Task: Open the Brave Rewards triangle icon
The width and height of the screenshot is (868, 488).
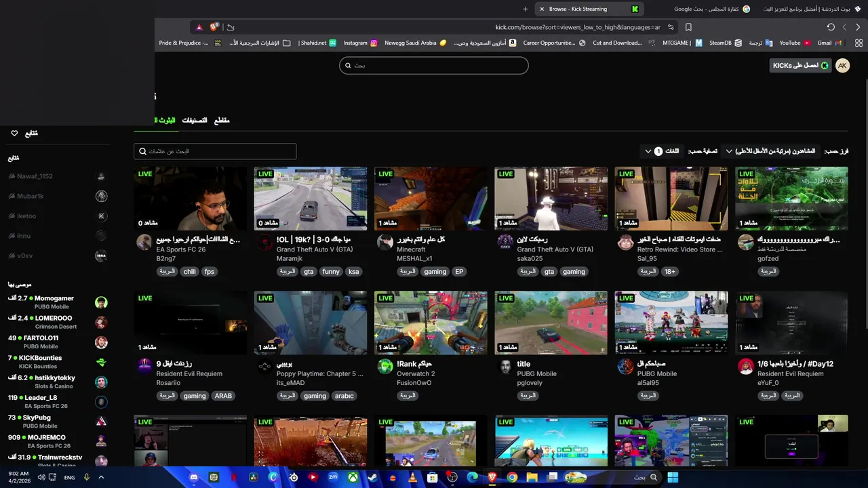Action: (x=199, y=27)
